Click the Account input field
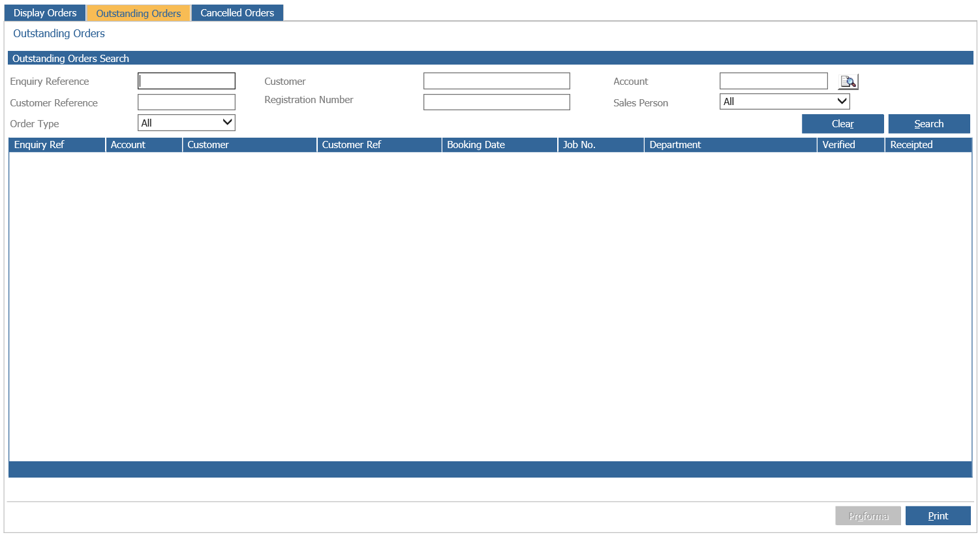The image size is (980, 535). point(773,80)
